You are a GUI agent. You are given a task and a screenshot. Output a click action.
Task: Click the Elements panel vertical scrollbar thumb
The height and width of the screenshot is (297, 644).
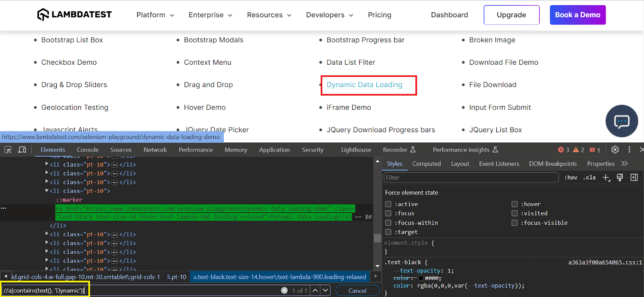[x=377, y=238]
